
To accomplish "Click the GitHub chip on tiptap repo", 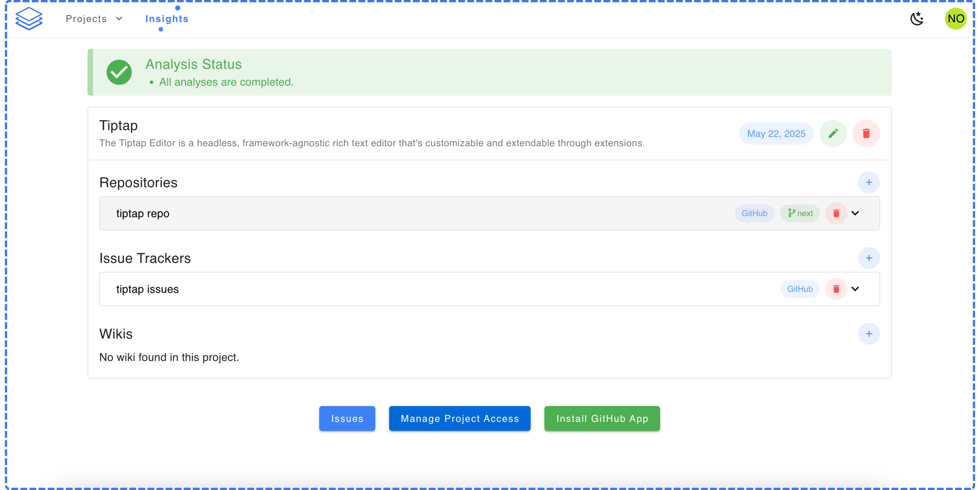I will point(754,213).
